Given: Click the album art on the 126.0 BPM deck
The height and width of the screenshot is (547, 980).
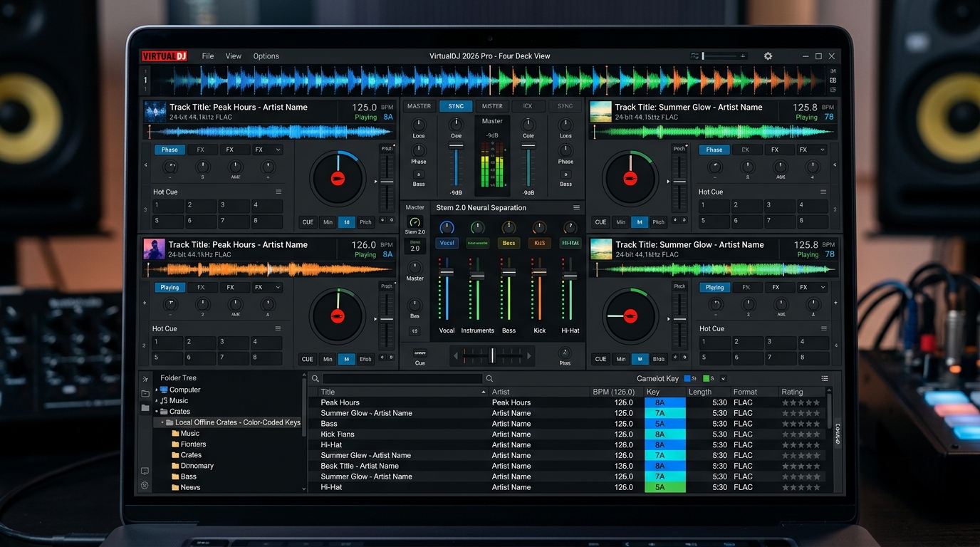Looking at the screenshot, I should pyautogui.click(x=155, y=249).
